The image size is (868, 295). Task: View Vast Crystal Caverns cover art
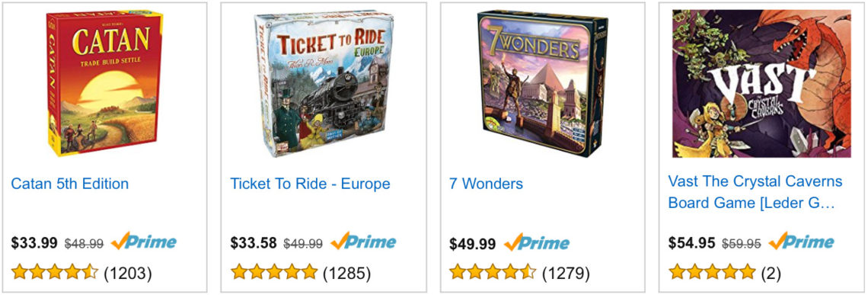(x=761, y=83)
